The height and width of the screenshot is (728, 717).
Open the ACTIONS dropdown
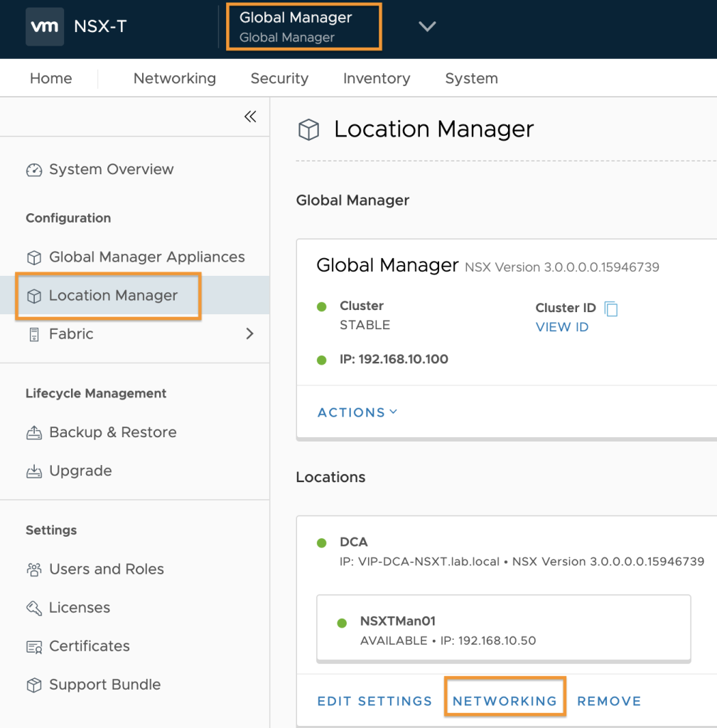(357, 412)
